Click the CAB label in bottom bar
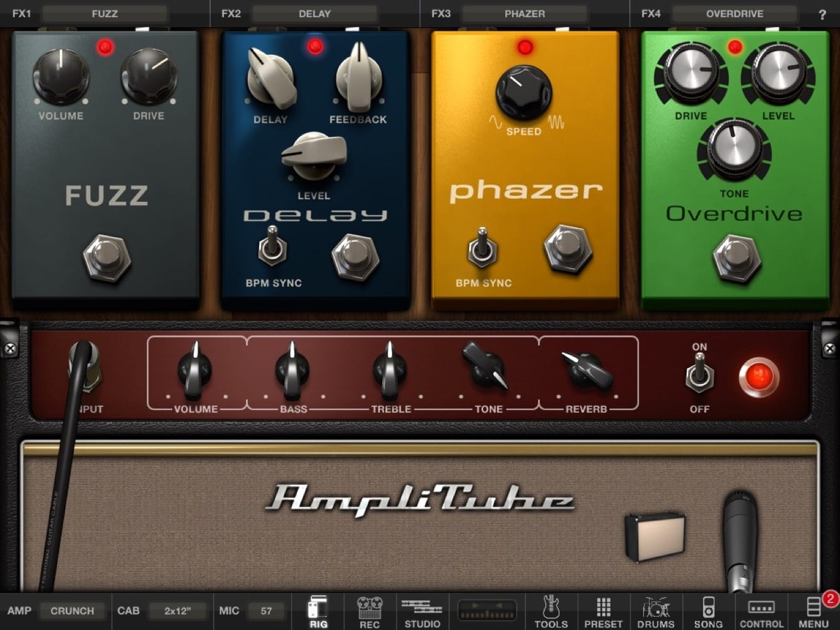The image size is (840, 630). coord(128,610)
